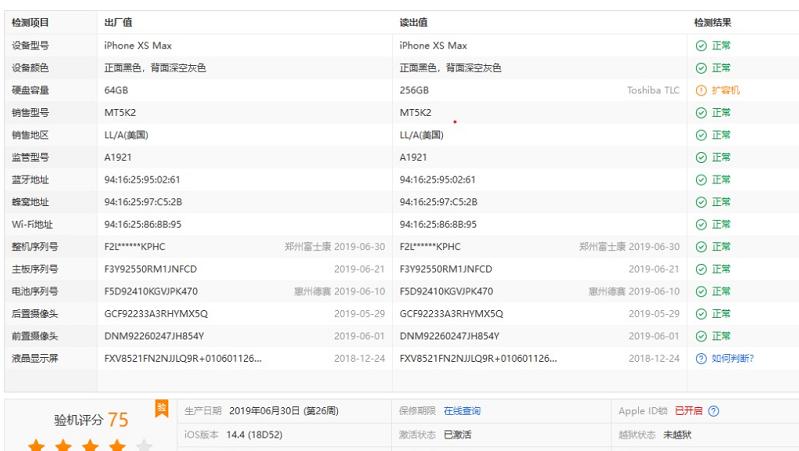
Task: Select read-out cellular address 94:16:25:97:C5:2B
Action: tap(438, 202)
